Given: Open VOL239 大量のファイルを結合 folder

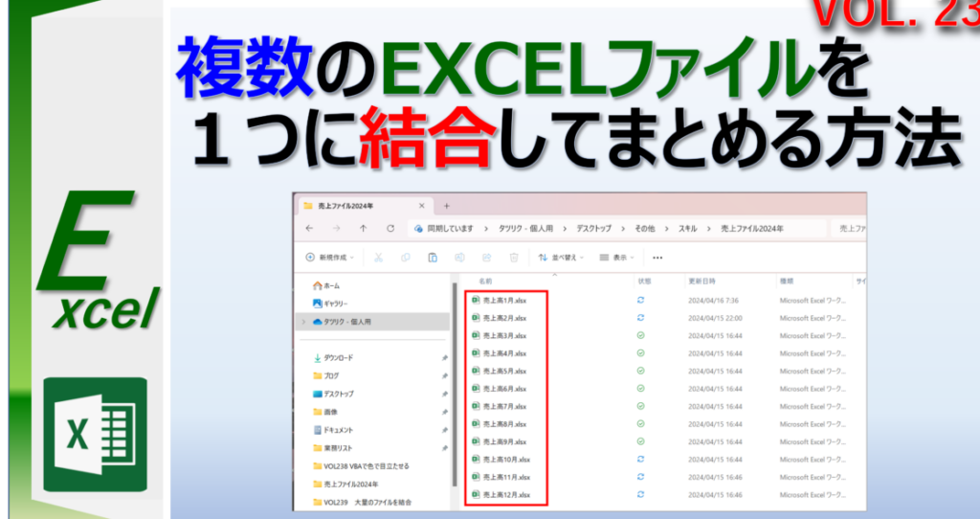Looking at the screenshot, I should 363,502.
